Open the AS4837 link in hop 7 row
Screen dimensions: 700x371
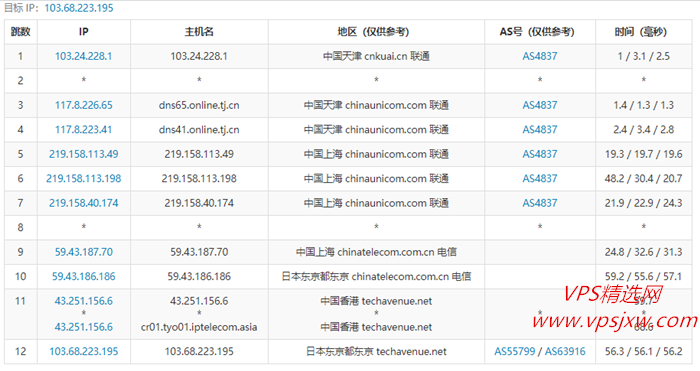[540, 203]
